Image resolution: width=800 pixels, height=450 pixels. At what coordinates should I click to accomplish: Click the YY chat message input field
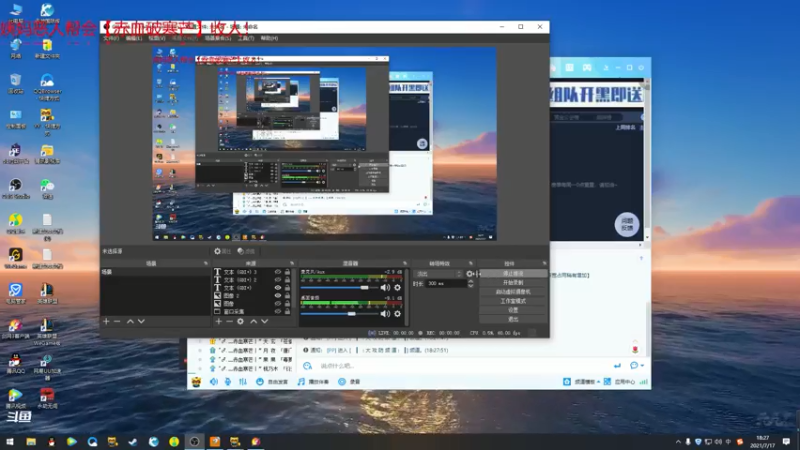[x=462, y=366]
